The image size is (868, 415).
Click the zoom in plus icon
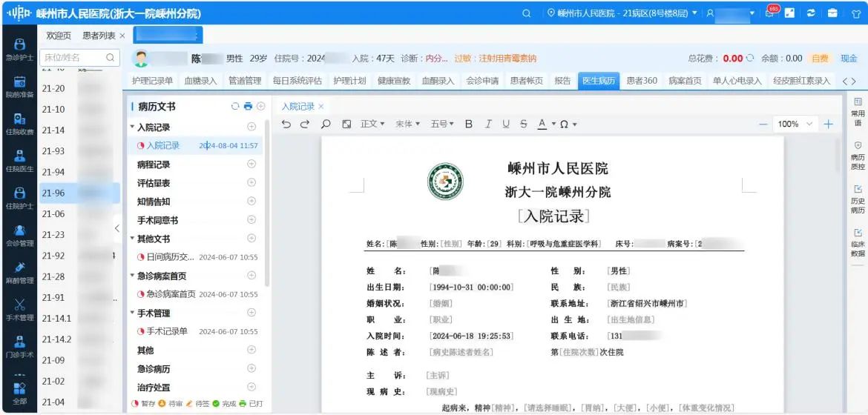coord(829,124)
